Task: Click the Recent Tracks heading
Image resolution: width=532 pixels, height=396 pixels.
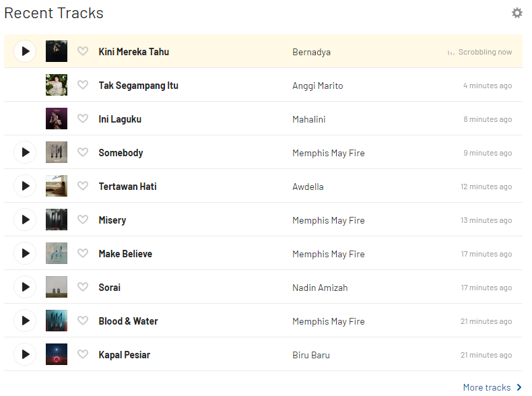Action: [x=54, y=13]
